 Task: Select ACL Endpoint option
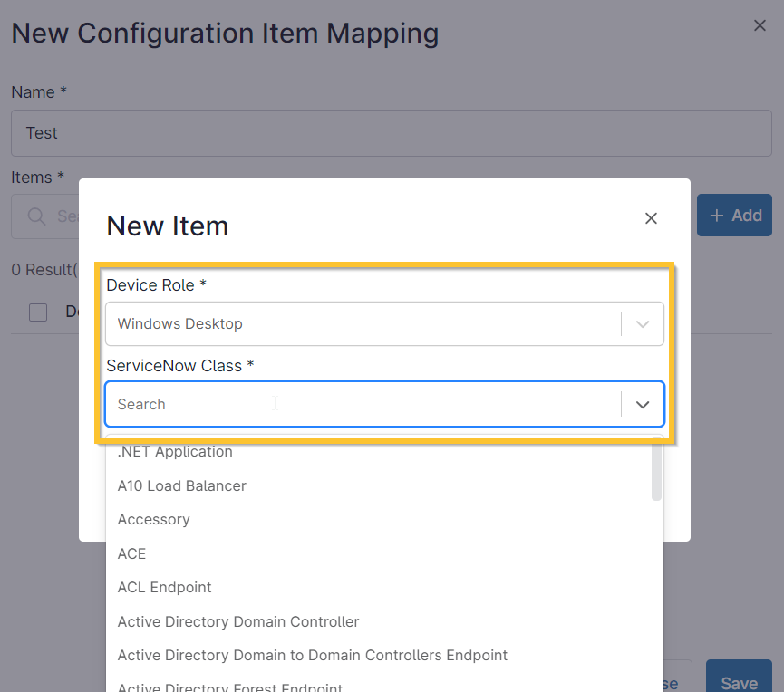click(x=164, y=588)
